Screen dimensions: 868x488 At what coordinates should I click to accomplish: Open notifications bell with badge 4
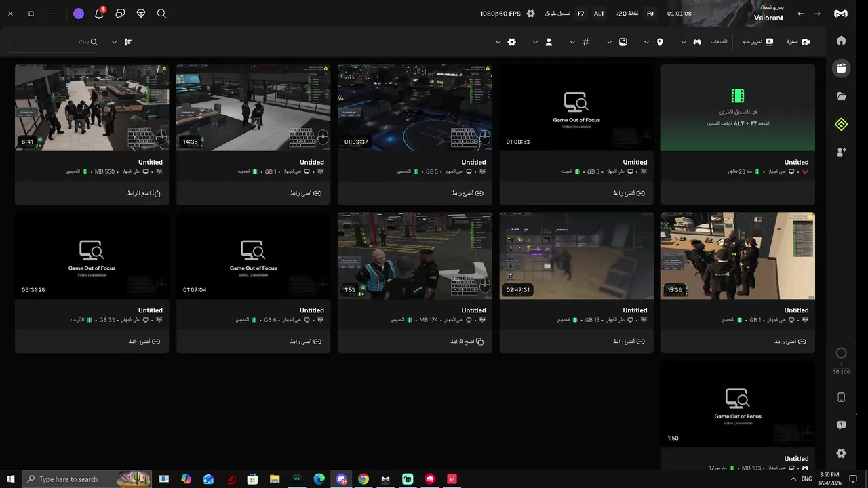[x=99, y=13]
